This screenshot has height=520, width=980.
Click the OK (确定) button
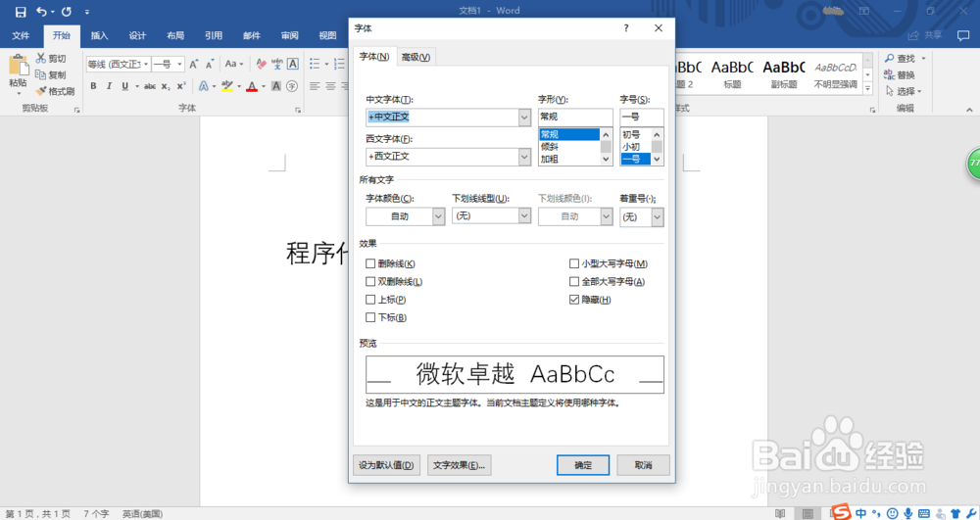583,465
